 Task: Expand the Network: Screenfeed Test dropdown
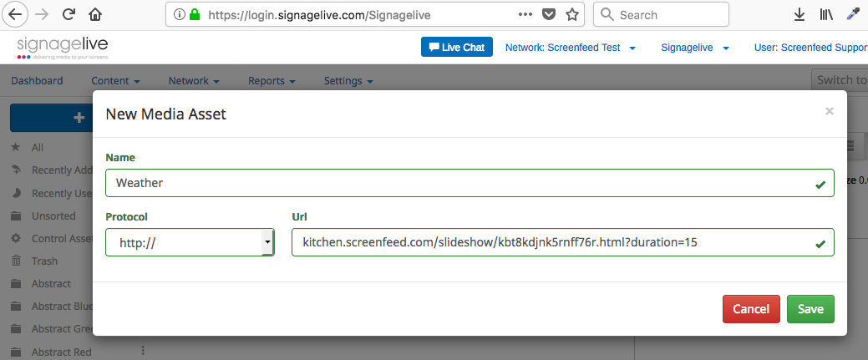pos(571,48)
